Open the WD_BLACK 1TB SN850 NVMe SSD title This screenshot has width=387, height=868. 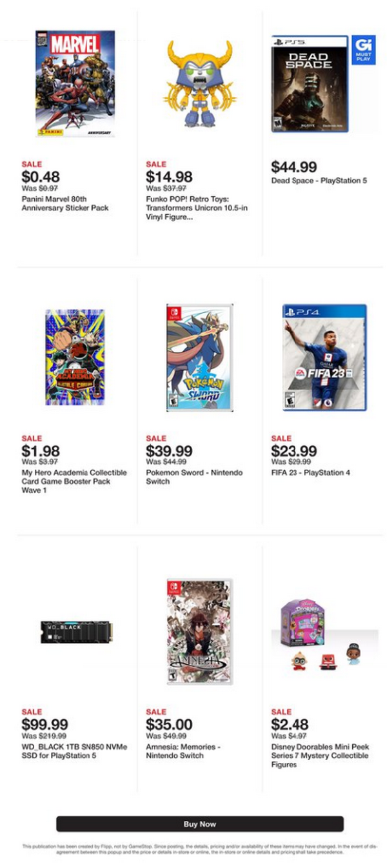(x=74, y=751)
